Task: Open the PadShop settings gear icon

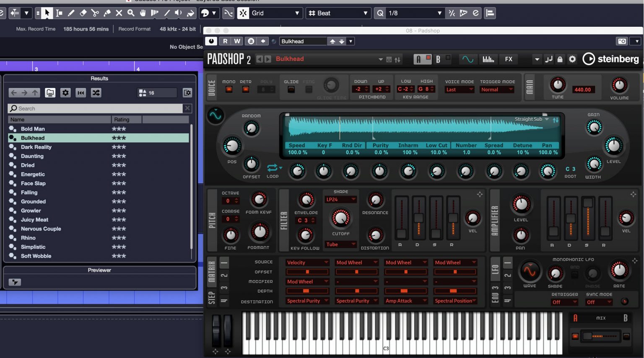Action: pos(572,59)
